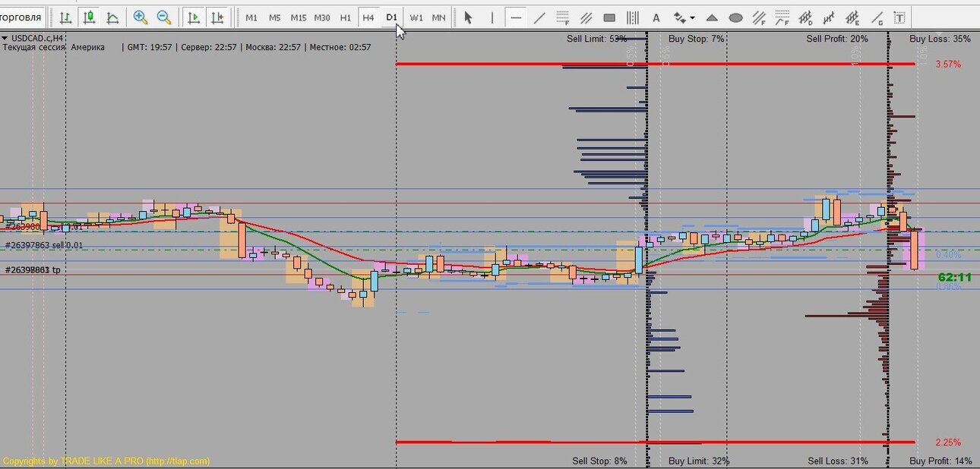Choose the Fibonacci arcs tool

pyautogui.click(x=782, y=17)
